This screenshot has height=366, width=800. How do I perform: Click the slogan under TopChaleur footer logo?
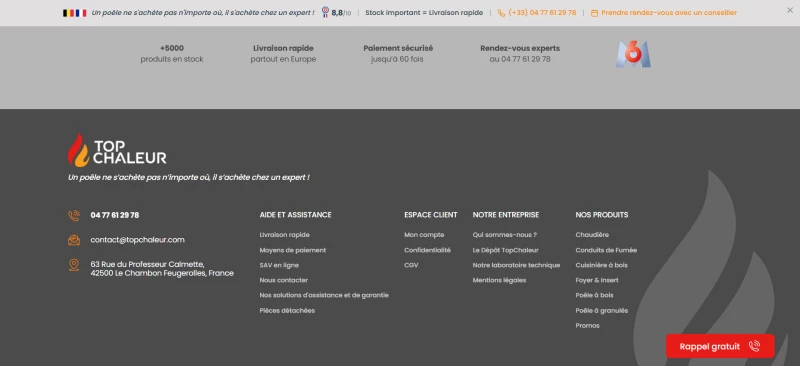189,178
